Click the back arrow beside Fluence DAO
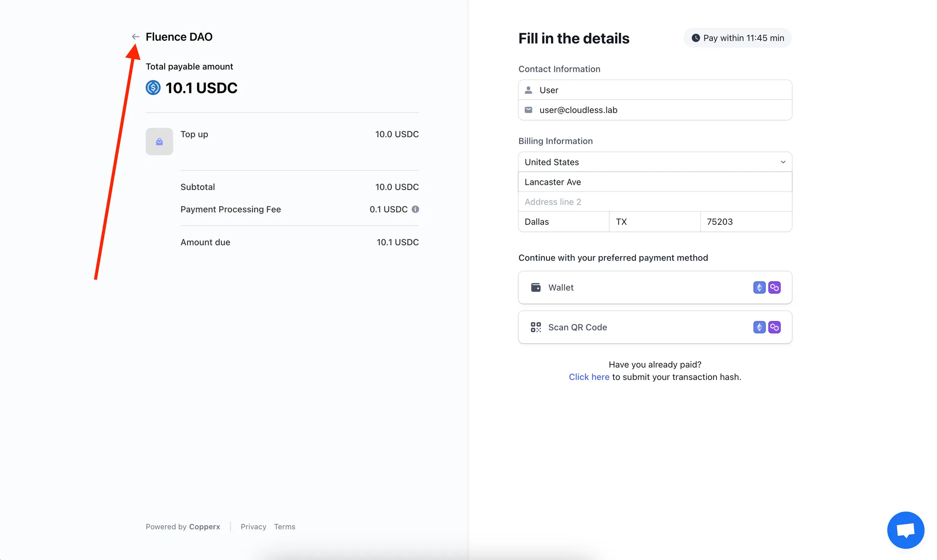Viewport: 937px width, 560px height. click(135, 37)
